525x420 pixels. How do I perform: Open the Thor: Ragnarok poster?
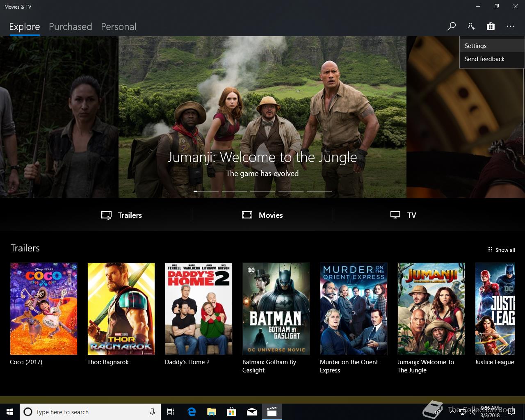click(x=121, y=309)
